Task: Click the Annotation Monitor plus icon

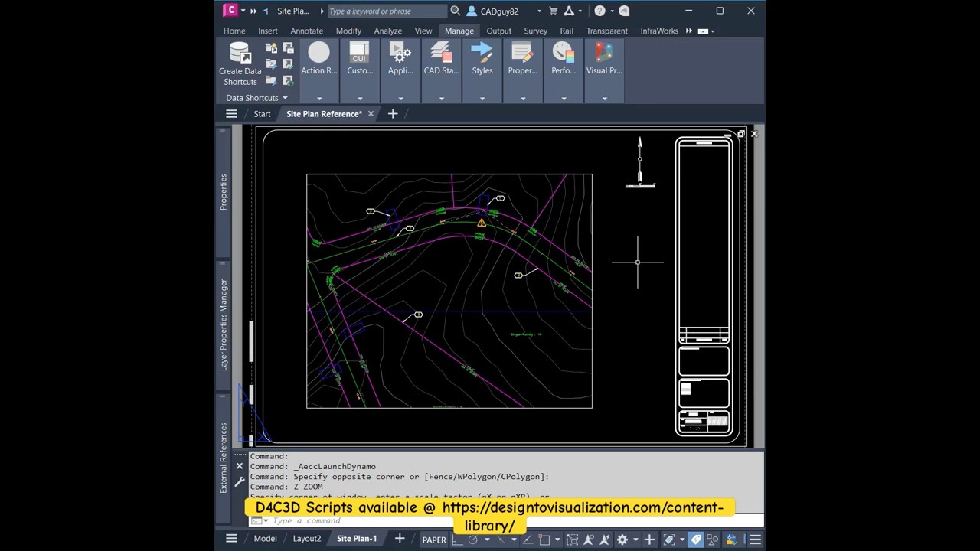Action: click(649, 540)
